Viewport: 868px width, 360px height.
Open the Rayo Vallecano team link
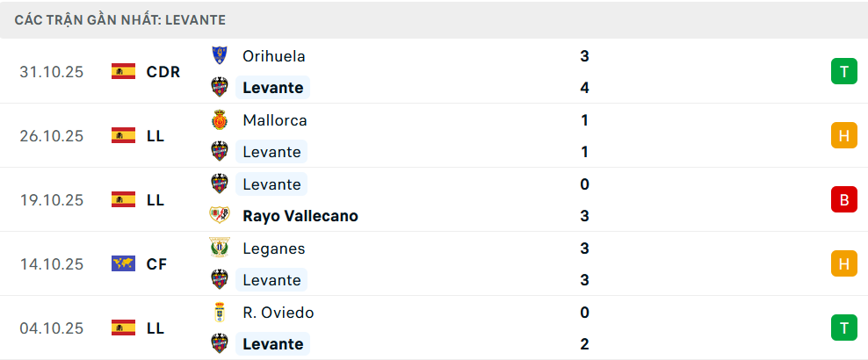[x=300, y=216]
